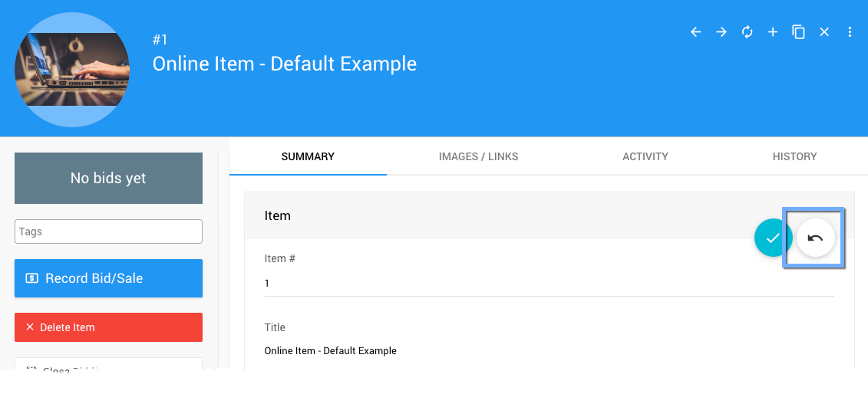
Task: Click the No bids yet banner
Action: click(108, 178)
